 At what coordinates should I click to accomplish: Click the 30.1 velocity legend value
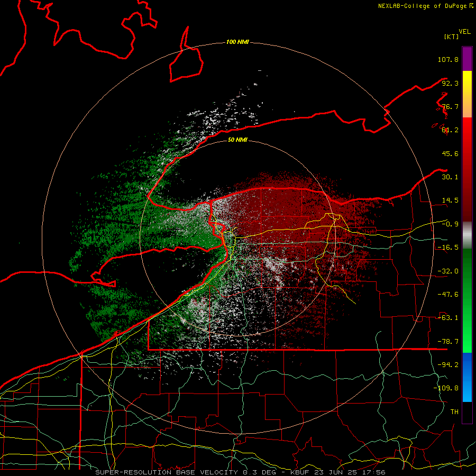[x=450, y=177]
